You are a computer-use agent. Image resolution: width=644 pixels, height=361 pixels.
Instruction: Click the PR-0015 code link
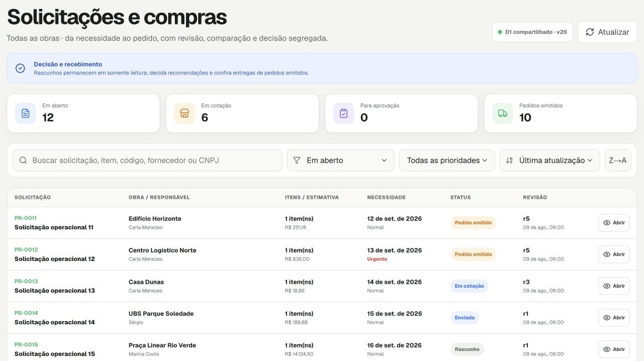pyautogui.click(x=26, y=344)
